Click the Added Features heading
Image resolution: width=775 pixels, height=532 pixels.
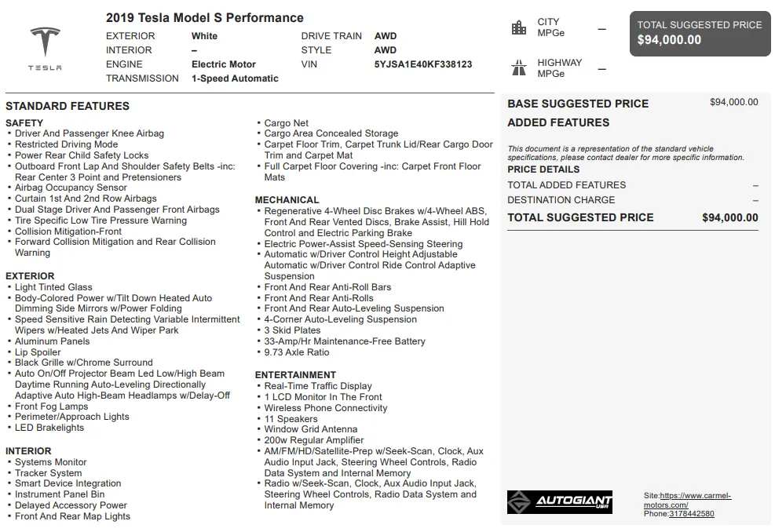pyautogui.click(x=558, y=122)
